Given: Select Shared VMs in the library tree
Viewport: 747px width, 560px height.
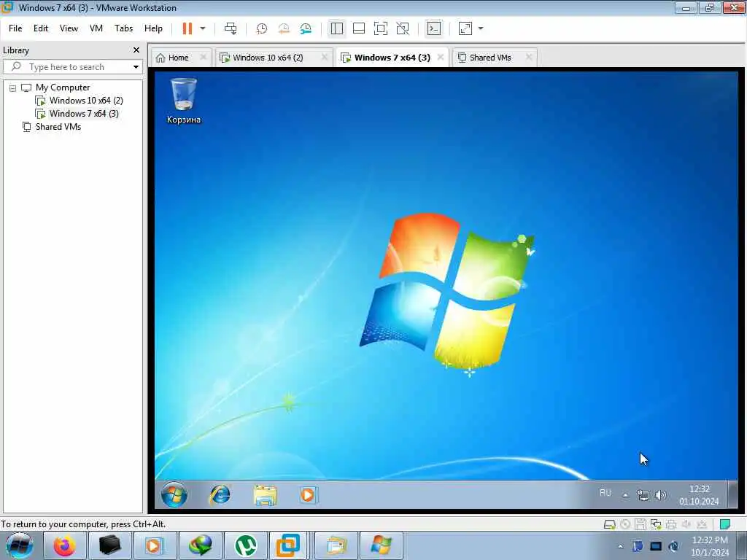Looking at the screenshot, I should tap(58, 127).
